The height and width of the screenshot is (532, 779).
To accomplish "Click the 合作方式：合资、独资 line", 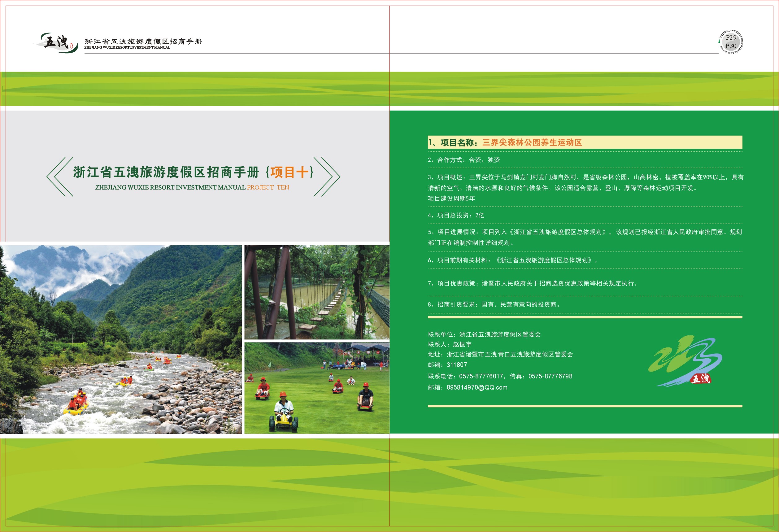I will [x=463, y=160].
